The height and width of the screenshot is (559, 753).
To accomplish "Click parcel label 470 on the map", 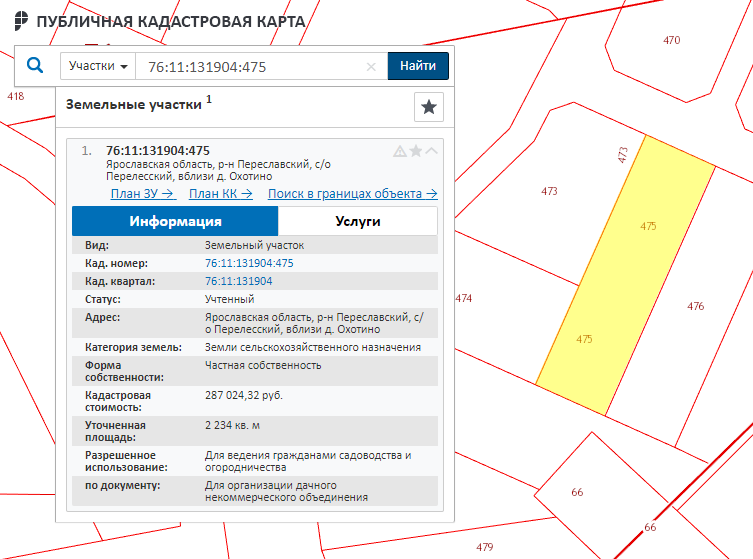I will pos(671,40).
